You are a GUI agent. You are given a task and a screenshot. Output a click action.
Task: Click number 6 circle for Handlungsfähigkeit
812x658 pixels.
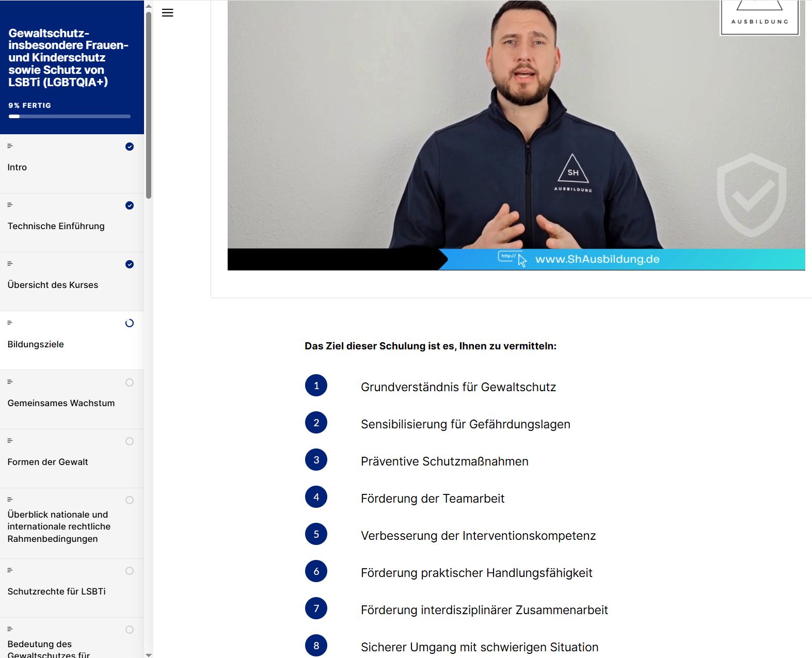coord(316,571)
